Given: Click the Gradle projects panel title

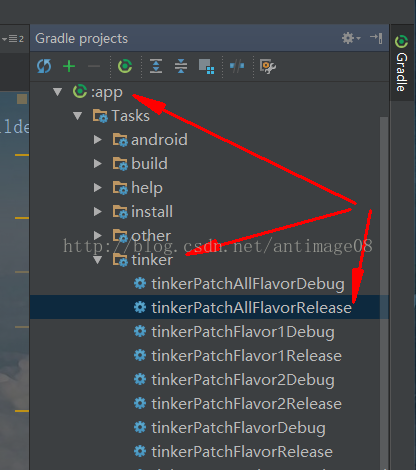Looking at the screenshot, I should coord(82,38).
